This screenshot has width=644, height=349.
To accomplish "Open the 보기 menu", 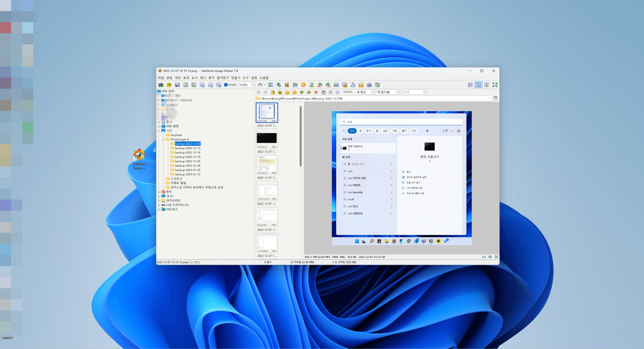I will (194, 78).
